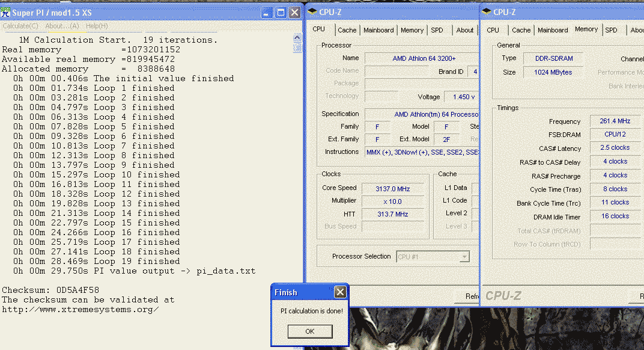Click the FSB:DRAM CPU/12 field
This screenshot has height=350, width=644.
615,135
